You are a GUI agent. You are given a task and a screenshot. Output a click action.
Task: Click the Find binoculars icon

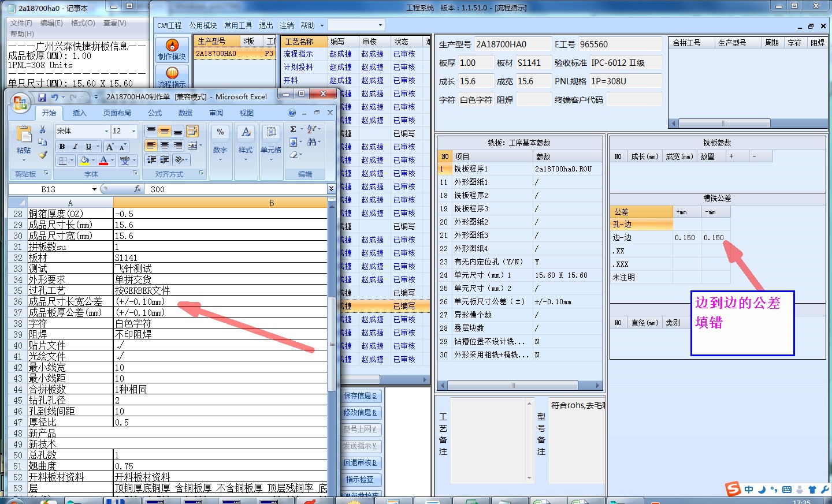312,142
